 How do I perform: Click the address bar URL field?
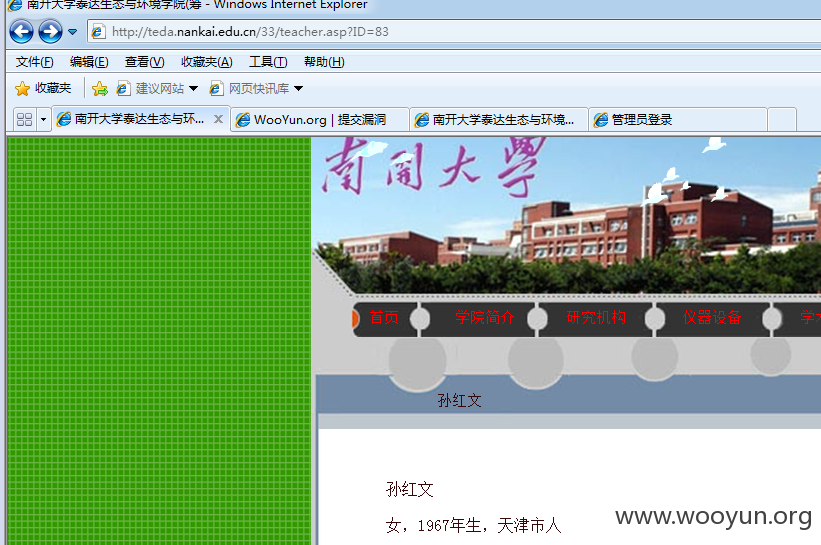[454, 32]
